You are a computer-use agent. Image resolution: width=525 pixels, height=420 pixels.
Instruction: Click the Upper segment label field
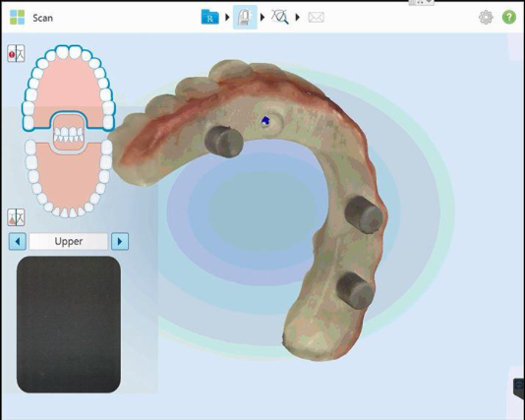click(69, 241)
